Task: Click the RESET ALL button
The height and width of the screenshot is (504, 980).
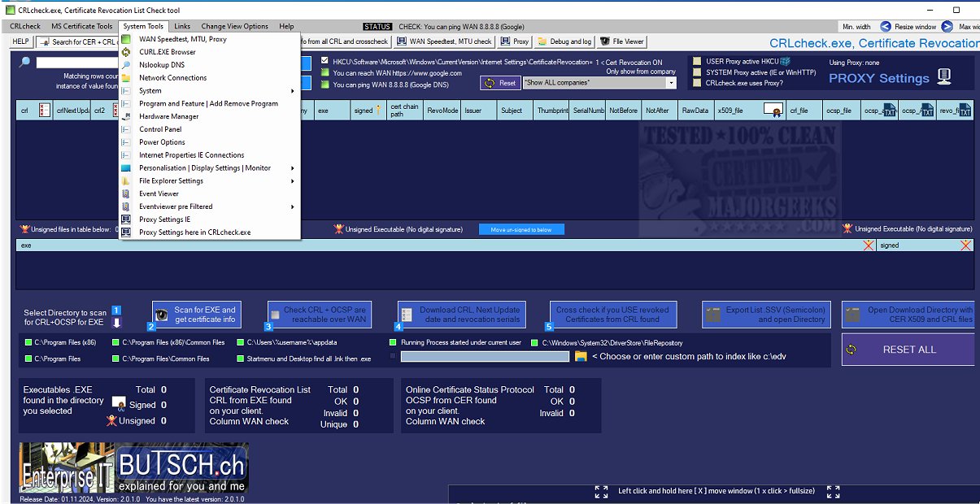Action: tap(908, 350)
